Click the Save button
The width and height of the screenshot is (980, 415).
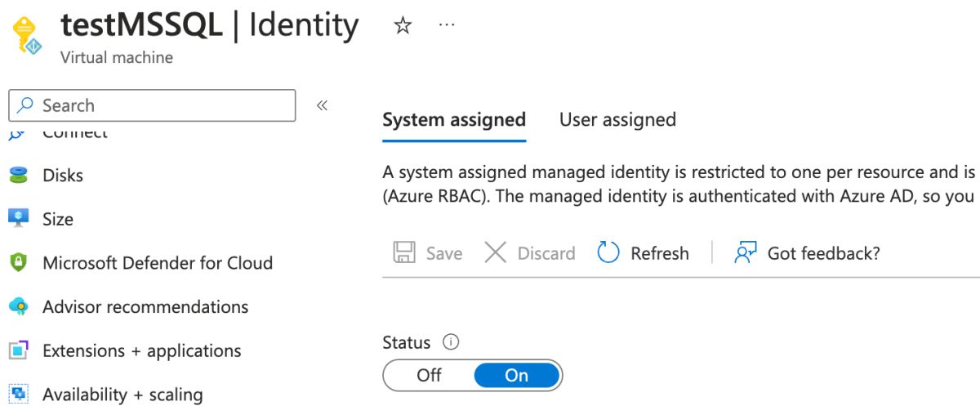pos(428,253)
